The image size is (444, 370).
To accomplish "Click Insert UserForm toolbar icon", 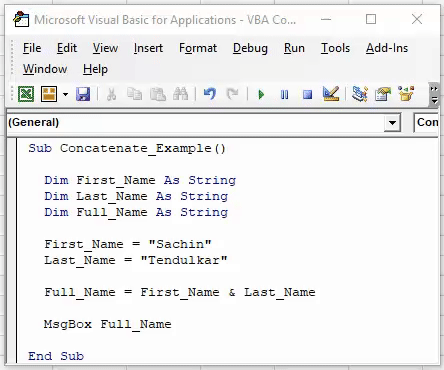I will 49,94.
